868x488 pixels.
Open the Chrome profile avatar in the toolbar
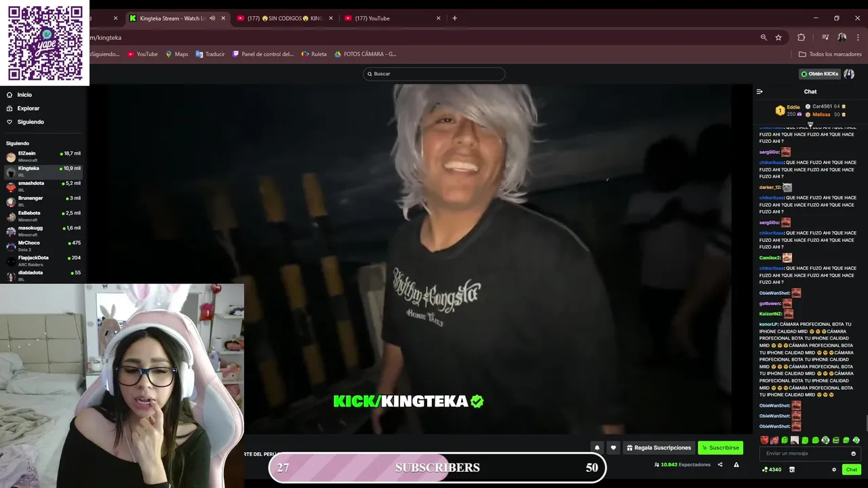(x=842, y=37)
